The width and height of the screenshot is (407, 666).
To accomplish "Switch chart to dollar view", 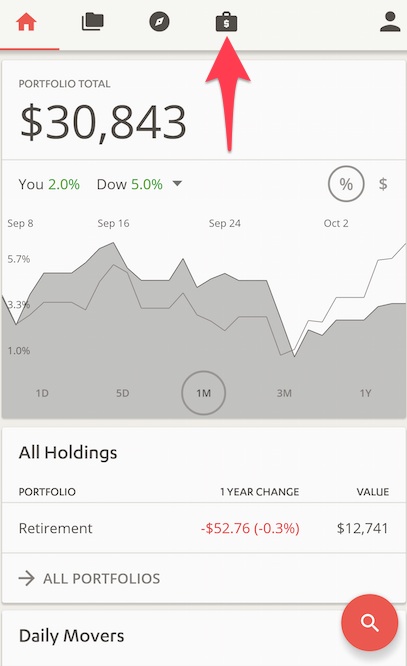I will [383, 184].
